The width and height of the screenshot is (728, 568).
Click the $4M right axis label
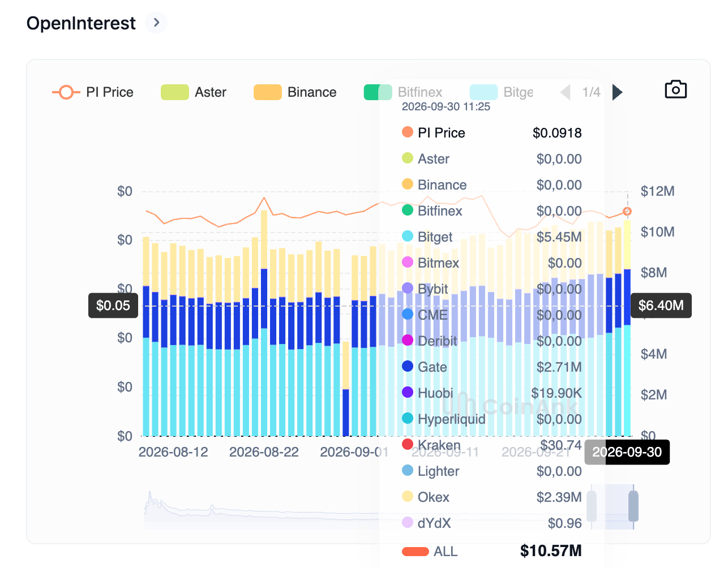[x=654, y=354]
